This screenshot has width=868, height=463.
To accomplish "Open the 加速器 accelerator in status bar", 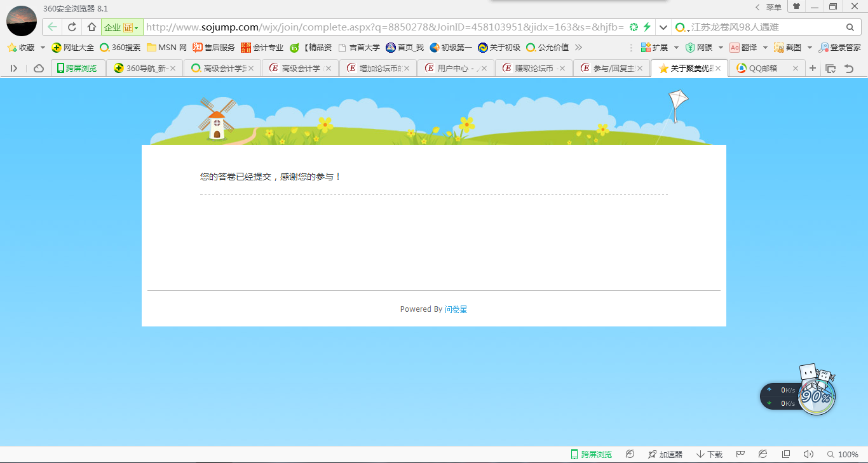I will (x=665, y=454).
